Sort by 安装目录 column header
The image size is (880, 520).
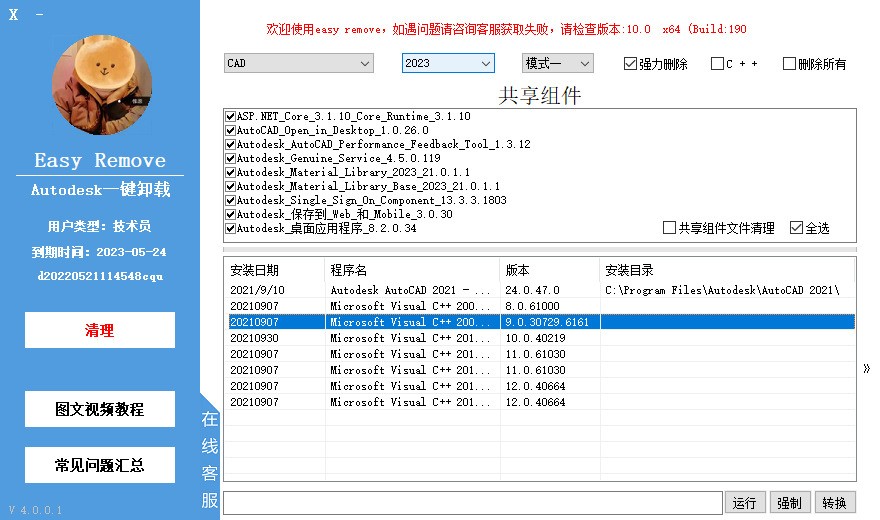coord(727,270)
